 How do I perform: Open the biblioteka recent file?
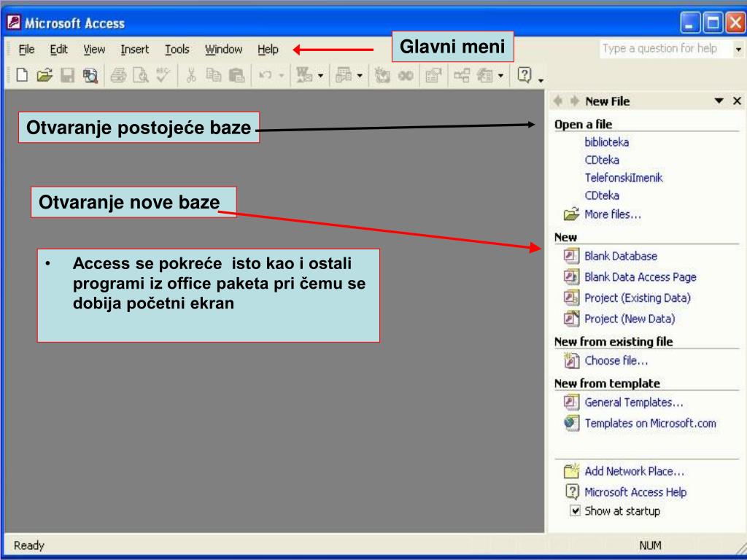[606, 142]
